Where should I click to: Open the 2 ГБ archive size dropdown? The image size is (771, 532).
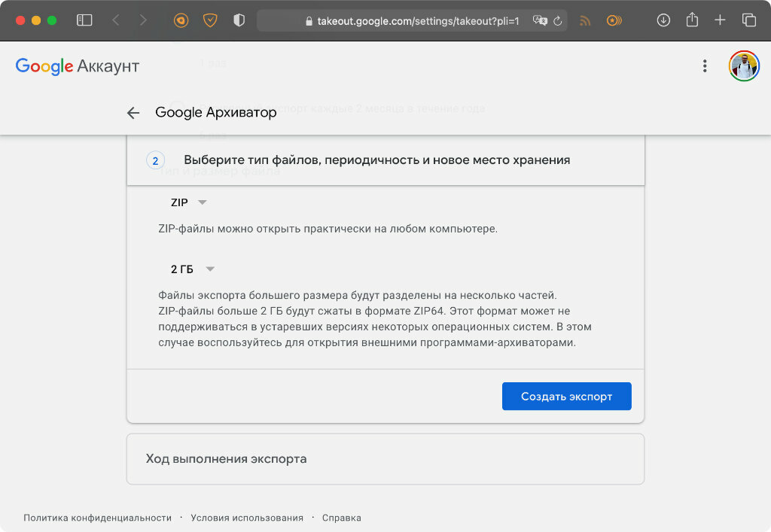pos(192,269)
